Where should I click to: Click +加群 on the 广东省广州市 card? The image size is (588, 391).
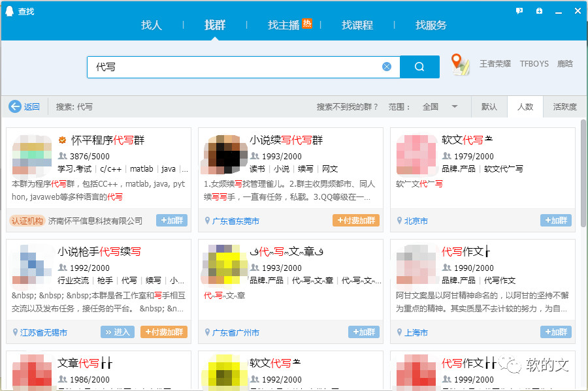click(364, 332)
